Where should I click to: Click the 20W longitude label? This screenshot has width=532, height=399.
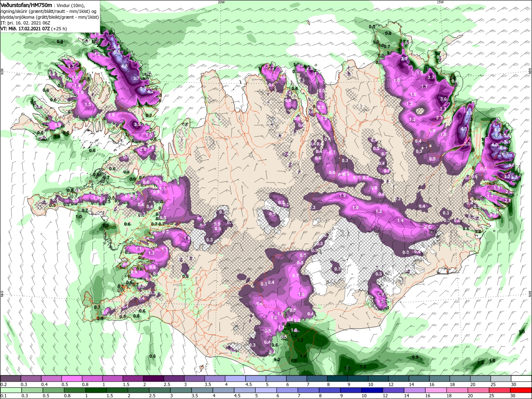pos(221,2)
